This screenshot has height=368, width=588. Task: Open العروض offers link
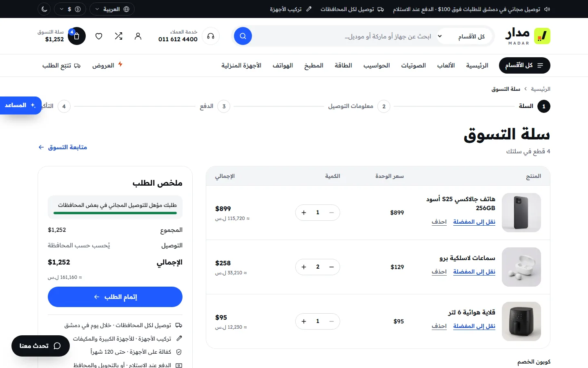tap(107, 65)
